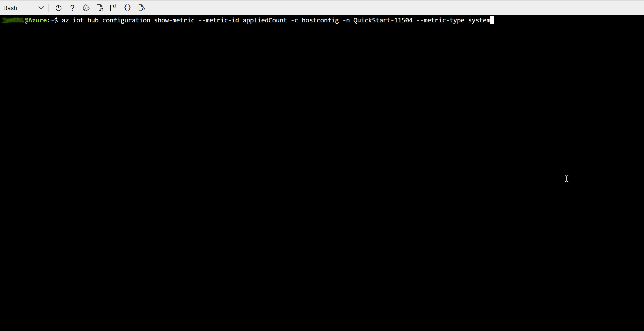Click the code/JSON editor icon
This screenshot has width=644, height=331.
point(127,8)
